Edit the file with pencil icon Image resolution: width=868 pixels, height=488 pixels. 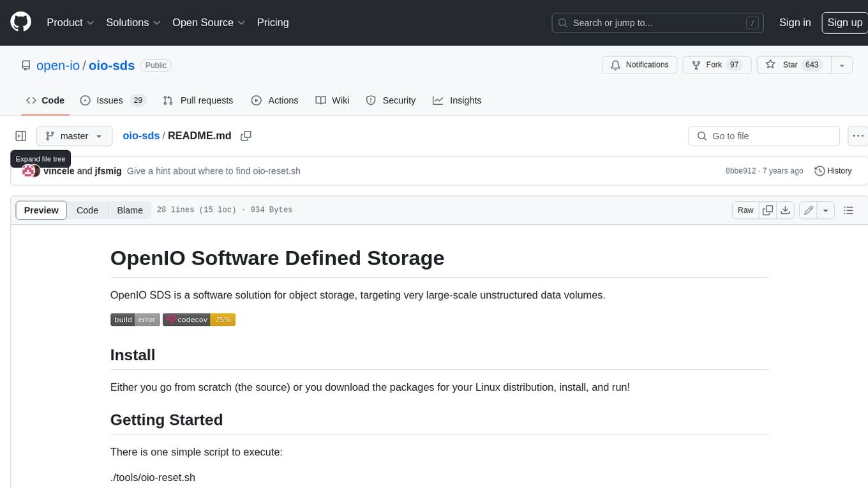pos(809,210)
